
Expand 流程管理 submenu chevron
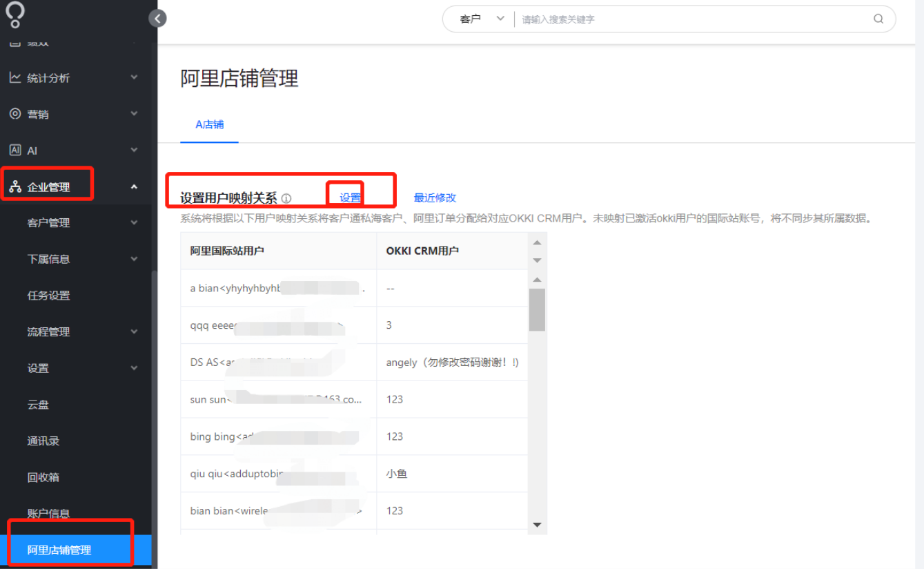(134, 331)
